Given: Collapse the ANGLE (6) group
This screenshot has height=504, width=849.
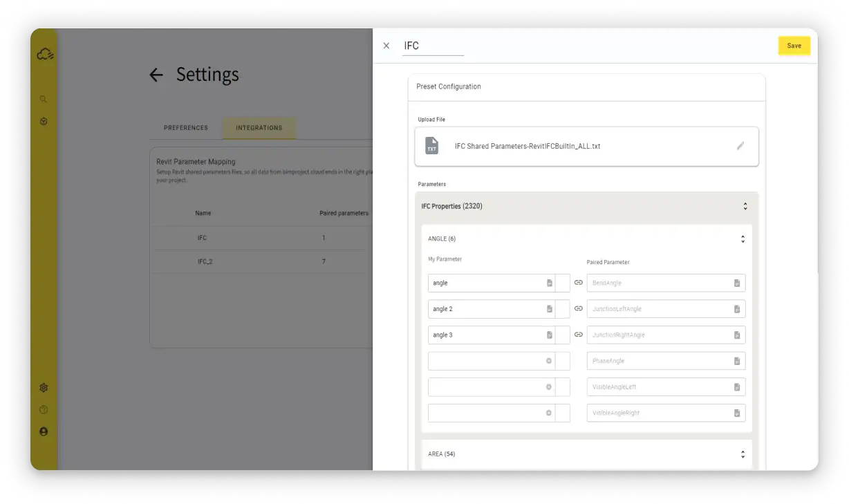Looking at the screenshot, I should click(x=743, y=239).
